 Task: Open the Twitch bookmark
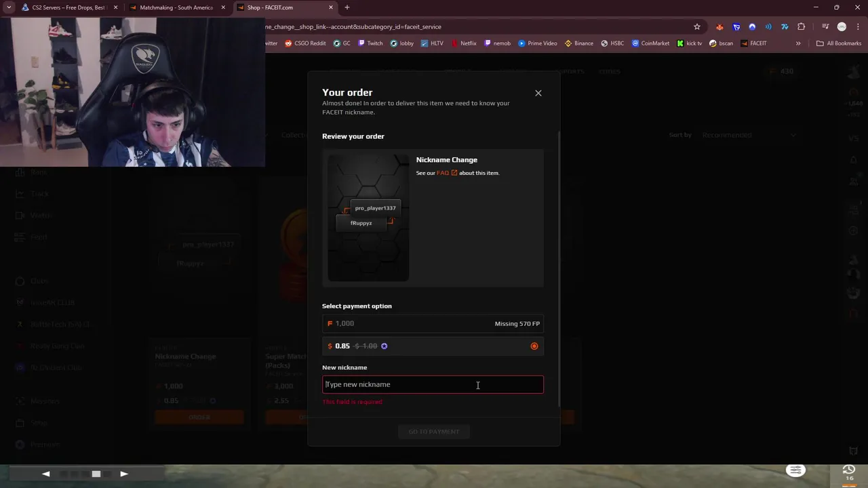[370, 43]
